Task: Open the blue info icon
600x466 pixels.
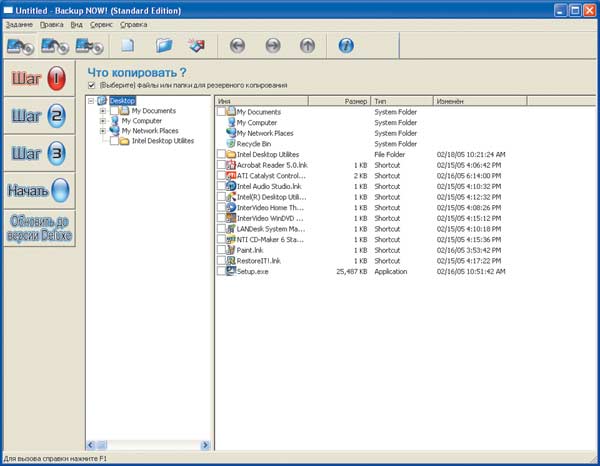Action: click(x=346, y=46)
